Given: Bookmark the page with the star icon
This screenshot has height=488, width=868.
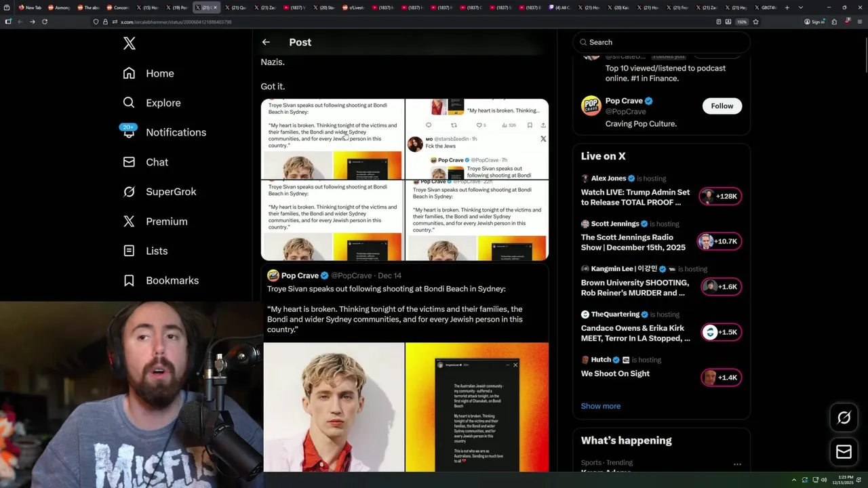Looking at the screenshot, I should (x=755, y=22).
